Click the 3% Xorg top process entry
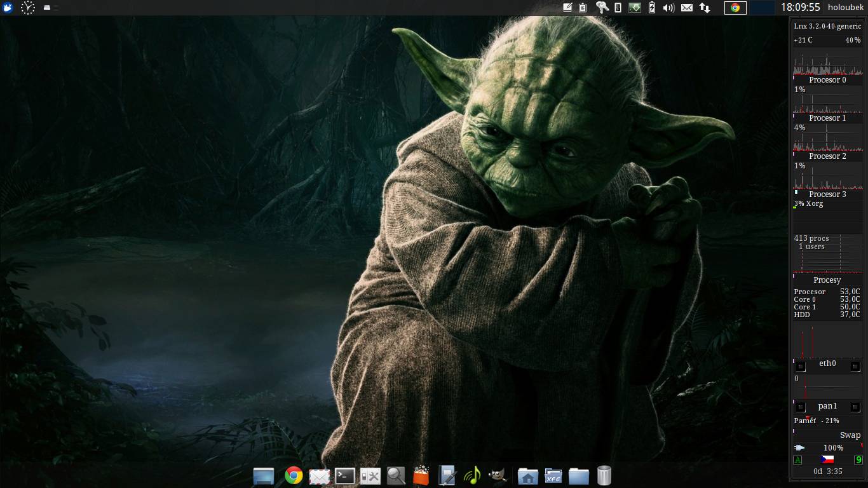Viewport: 868px width, 488px height. (808, 204)
